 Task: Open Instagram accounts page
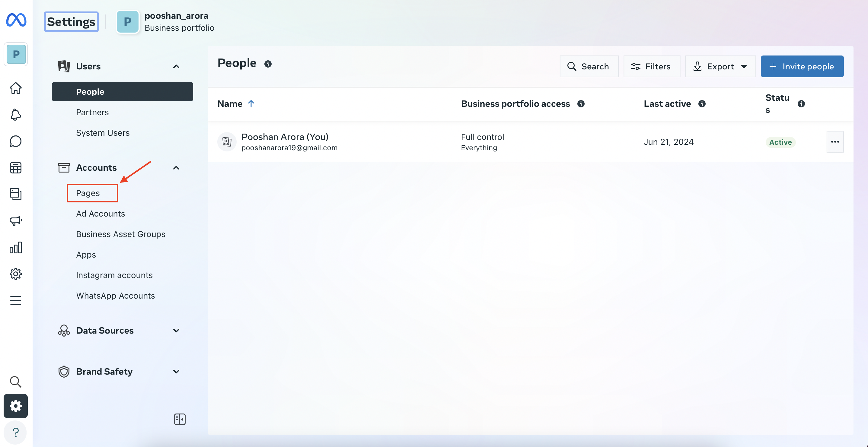click(114, 275)
